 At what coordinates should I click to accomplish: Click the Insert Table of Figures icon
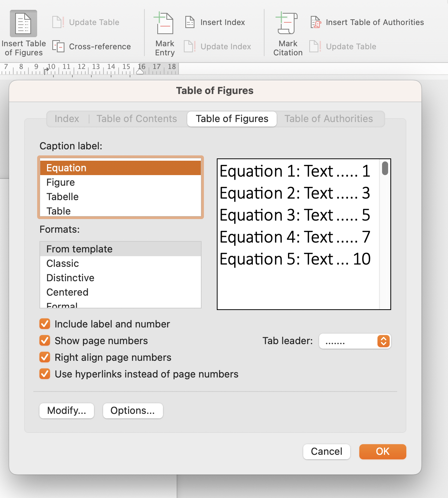pyautogui.click(x=23, y=23)
